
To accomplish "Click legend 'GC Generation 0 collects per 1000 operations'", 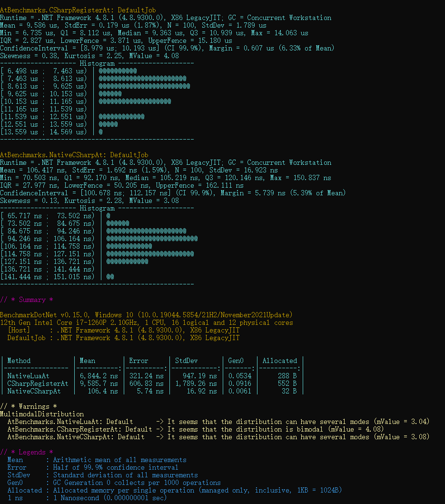I will (137, 483).
